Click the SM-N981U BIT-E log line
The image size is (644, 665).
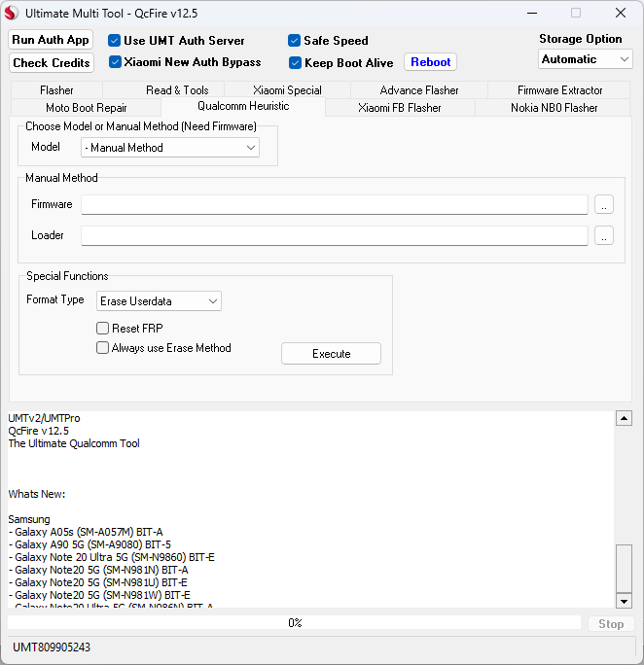pyautogui.click(x=97, y=582)
